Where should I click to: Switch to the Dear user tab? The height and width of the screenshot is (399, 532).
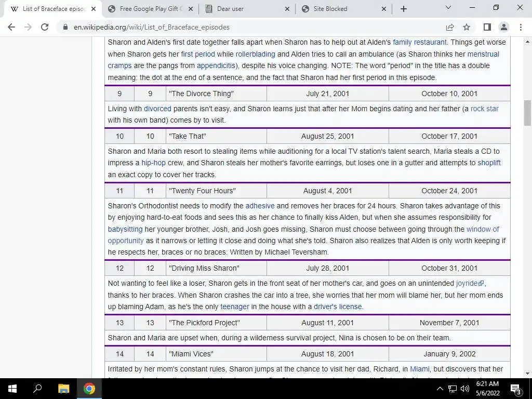point(246,9)
